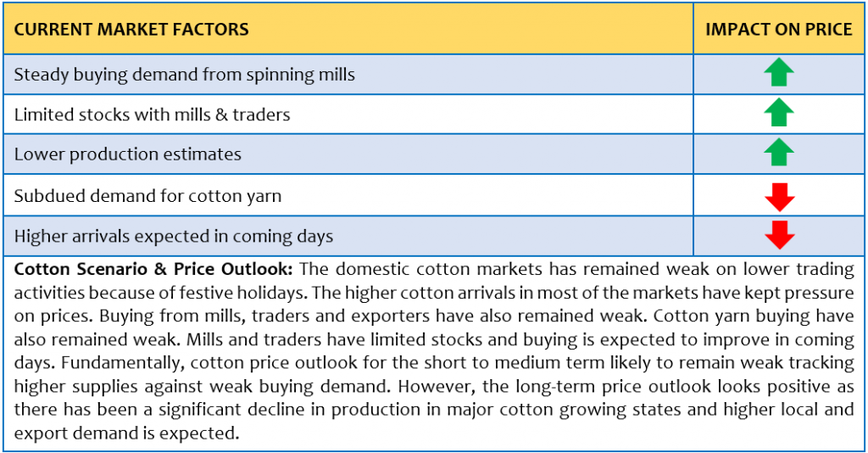Click the phrase 'significant decline in production'

268,410
